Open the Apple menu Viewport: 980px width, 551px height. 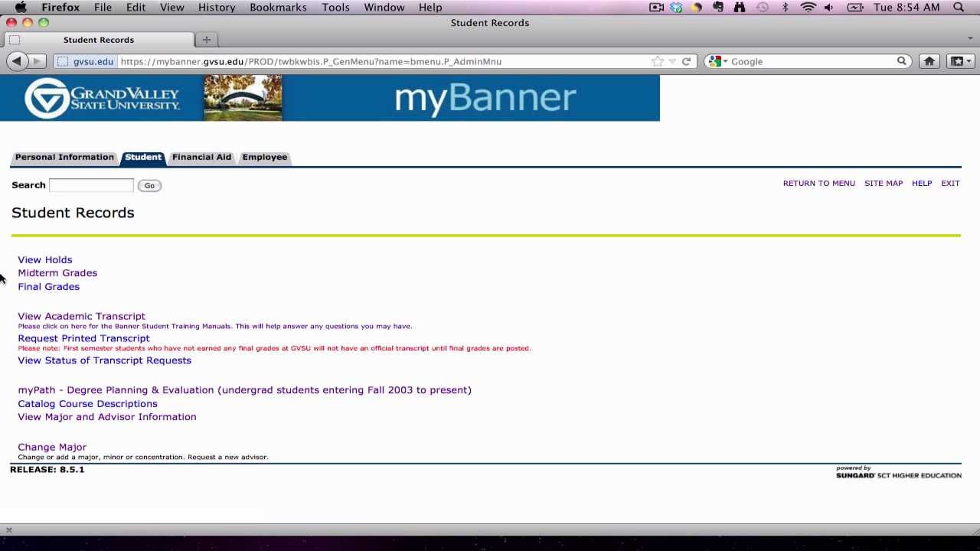point(21,7)
